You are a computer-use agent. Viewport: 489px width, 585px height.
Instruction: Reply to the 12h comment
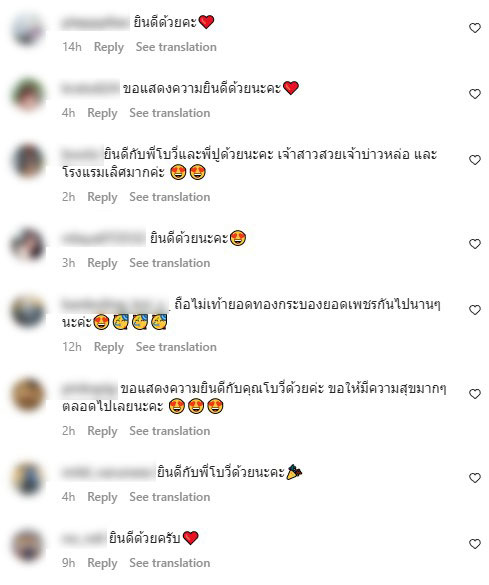click(109, 347)
